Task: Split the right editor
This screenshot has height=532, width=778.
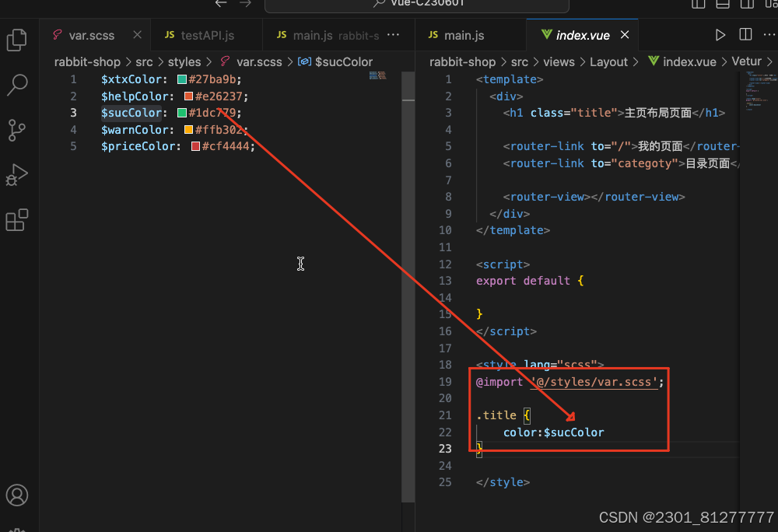Action: pyautogui.click(x=745, y=34)
